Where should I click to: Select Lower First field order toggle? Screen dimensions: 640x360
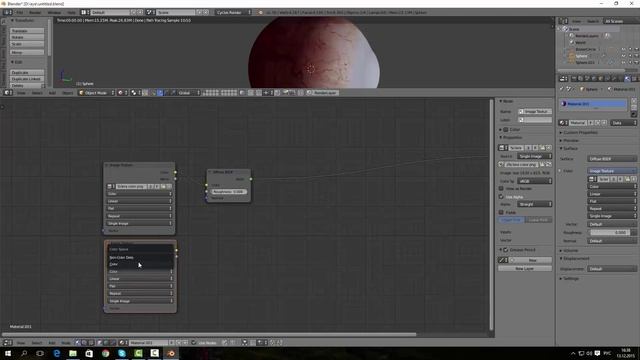pyautogui.click(x=538, y=220)
